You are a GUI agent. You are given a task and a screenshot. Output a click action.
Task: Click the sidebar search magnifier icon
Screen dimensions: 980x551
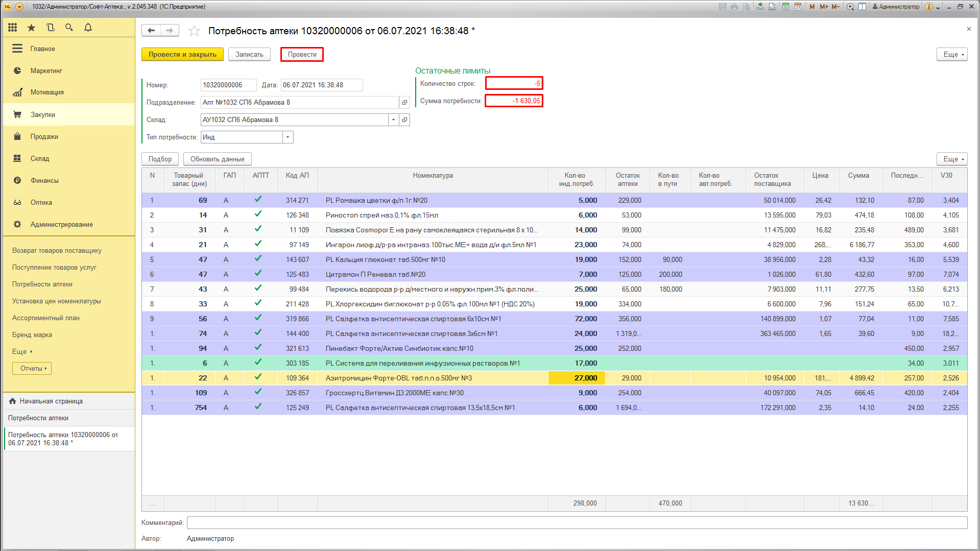pos(69,28)
